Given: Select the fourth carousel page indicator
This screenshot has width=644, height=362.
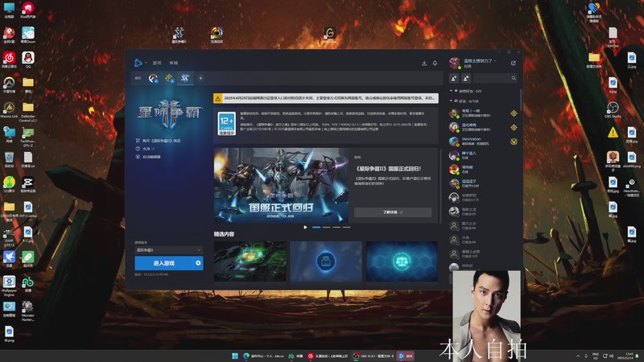Looking at the screenshot, I should 347,227.
